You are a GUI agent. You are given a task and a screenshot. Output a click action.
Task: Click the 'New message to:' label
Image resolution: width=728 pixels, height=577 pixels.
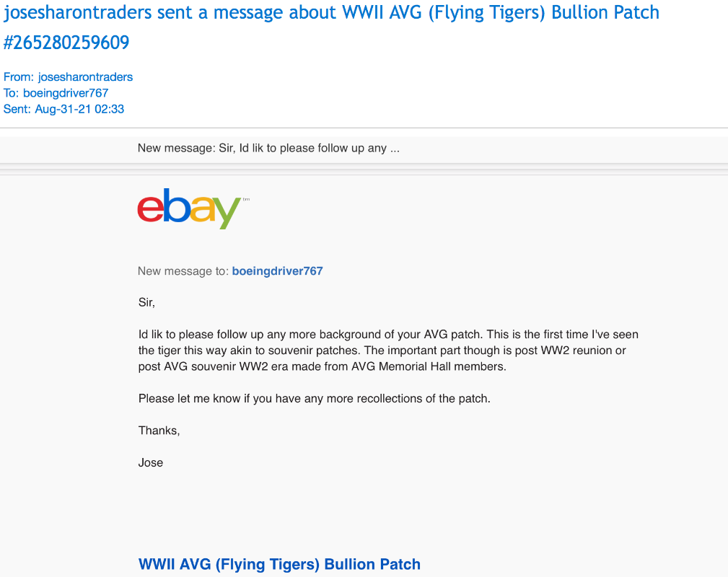183,271
